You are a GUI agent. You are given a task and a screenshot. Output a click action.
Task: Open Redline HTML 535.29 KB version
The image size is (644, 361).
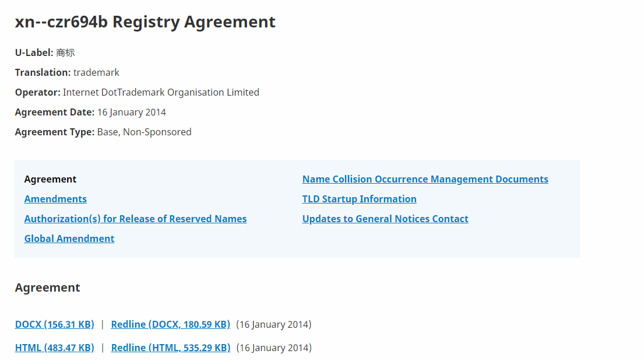pyautogui.click(x=170, y=348)
